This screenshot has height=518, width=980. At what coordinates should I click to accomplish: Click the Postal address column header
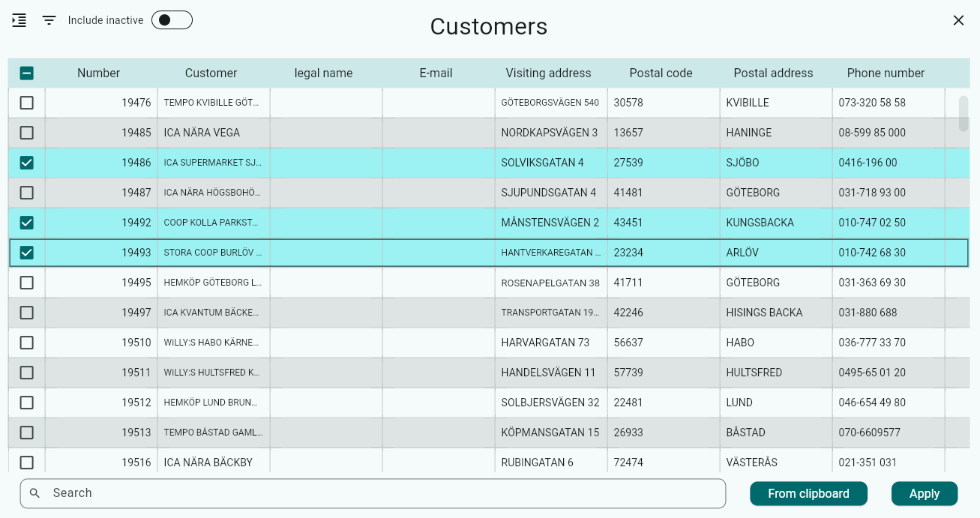[x=774, y=73]
